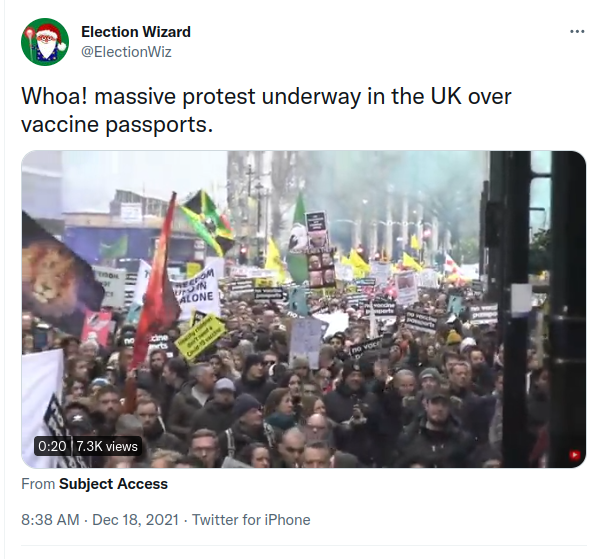Click the 8:38 AM timestamp
The height and width of the screenshot is (559, 602).
[x=50, y=520]
